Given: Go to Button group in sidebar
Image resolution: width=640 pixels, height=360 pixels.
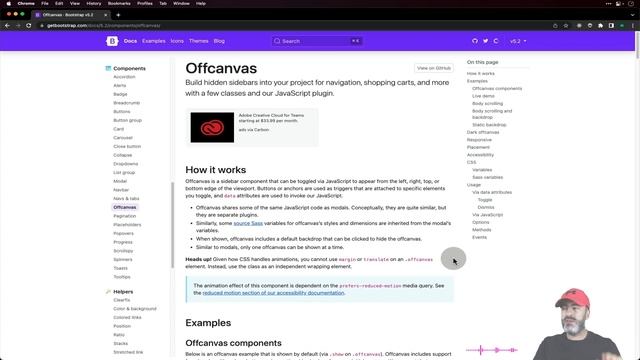Looking at the screenshot, I should [127, 120].
